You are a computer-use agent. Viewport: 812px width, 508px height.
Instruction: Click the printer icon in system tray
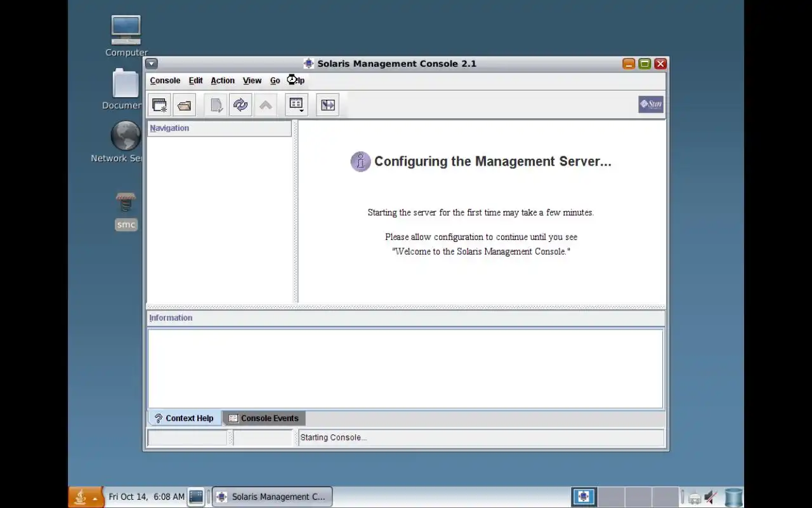tap(695, 498)
